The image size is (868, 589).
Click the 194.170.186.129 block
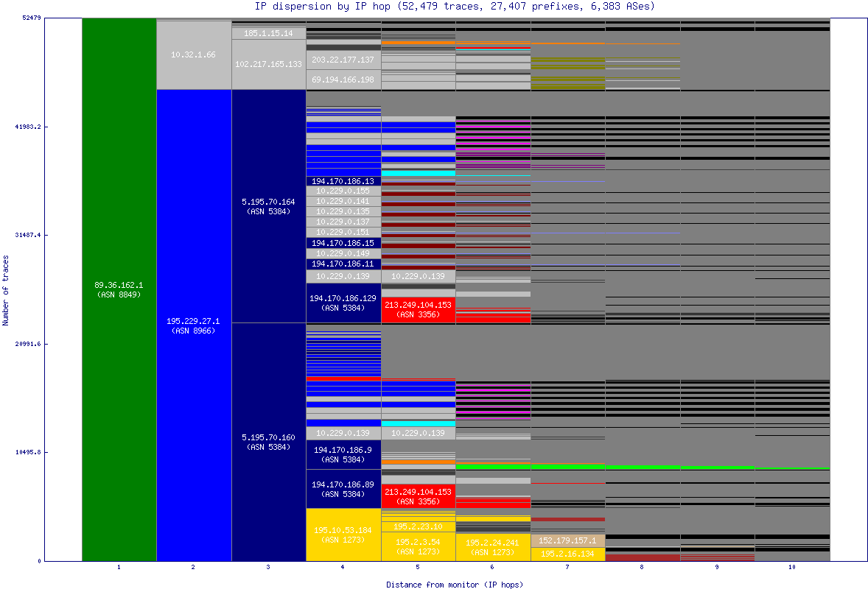click(x=343, y=303)
